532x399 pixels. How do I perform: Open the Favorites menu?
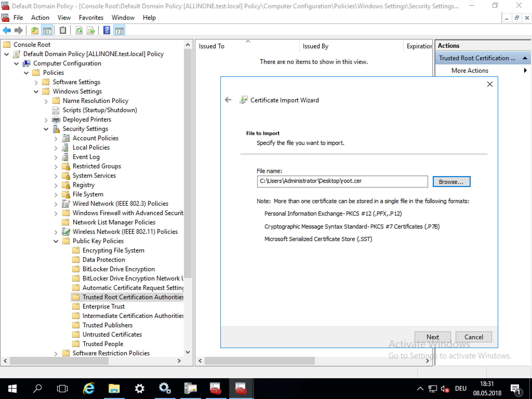point(91,18)
